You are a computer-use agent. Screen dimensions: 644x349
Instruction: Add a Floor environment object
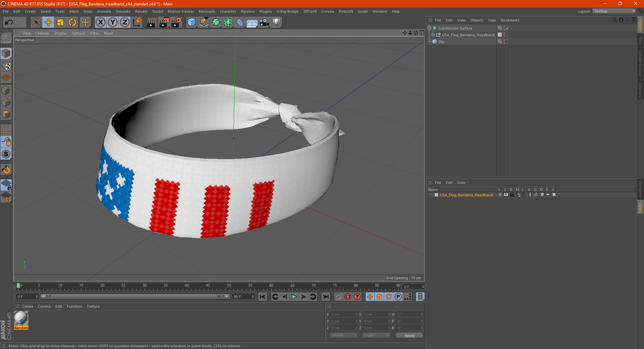(252, 22)
